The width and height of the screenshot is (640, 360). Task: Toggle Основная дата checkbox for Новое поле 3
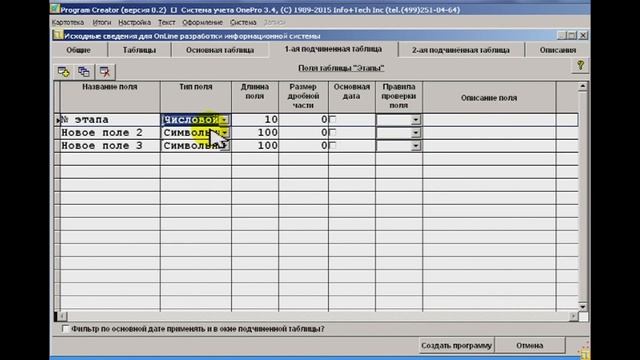tap(333, 145)
